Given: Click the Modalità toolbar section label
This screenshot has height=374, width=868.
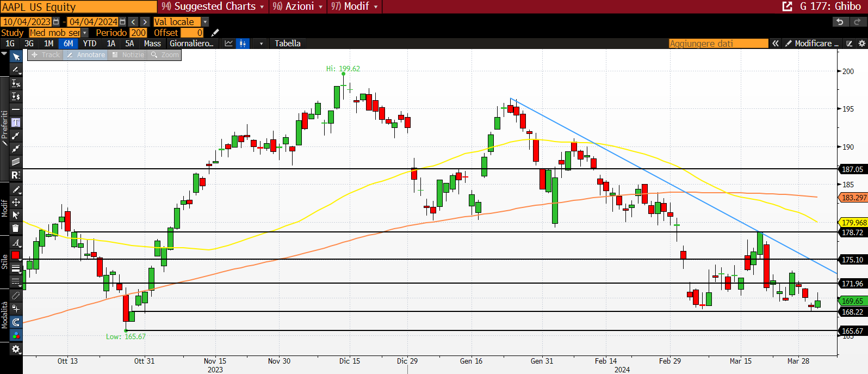Looking at the screenshot, I should pyautogui.click(x=4, y=316).
